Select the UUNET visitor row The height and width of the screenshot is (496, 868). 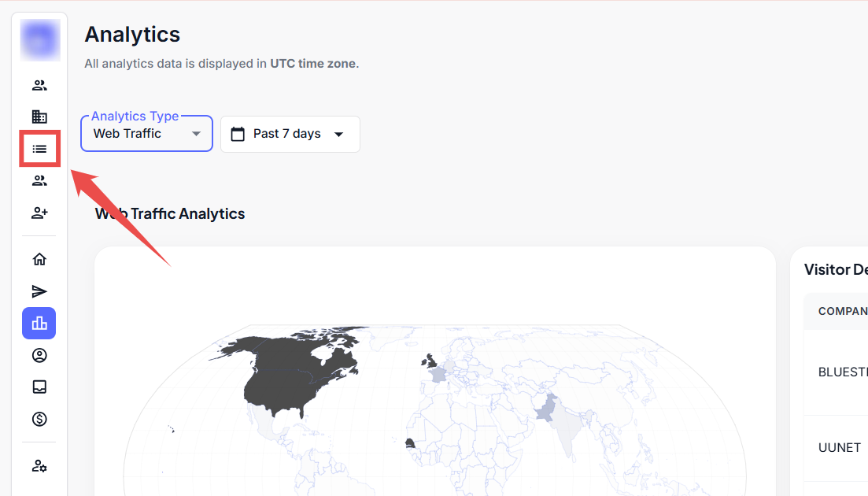pyautogui.click(x=840, y=447)
